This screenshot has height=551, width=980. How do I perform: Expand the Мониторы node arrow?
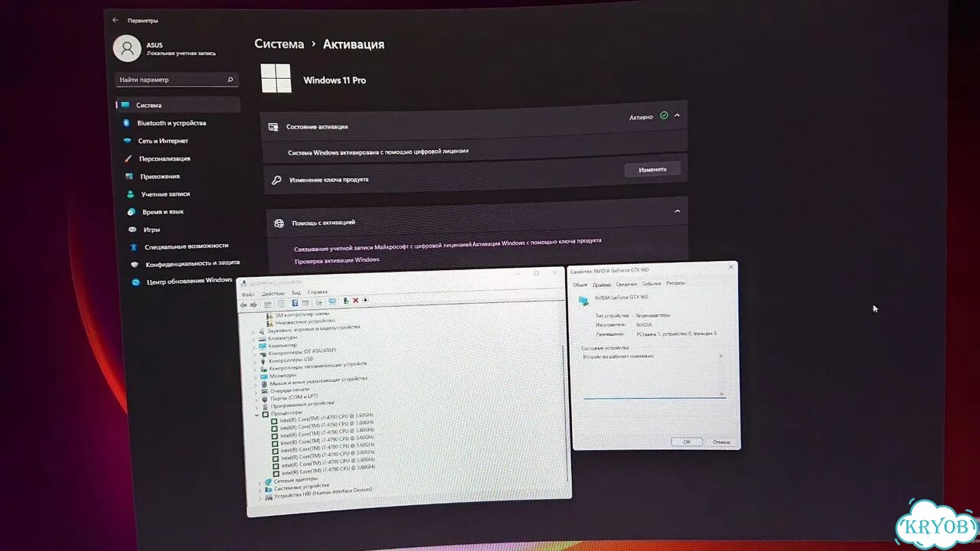256,377
